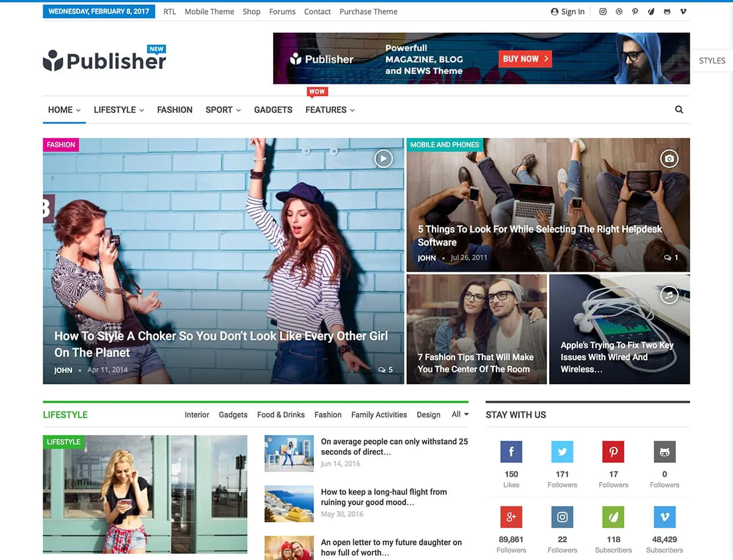
Task: Click the thumbnail beside the 25 seconds article
Action: click(289, 453)
